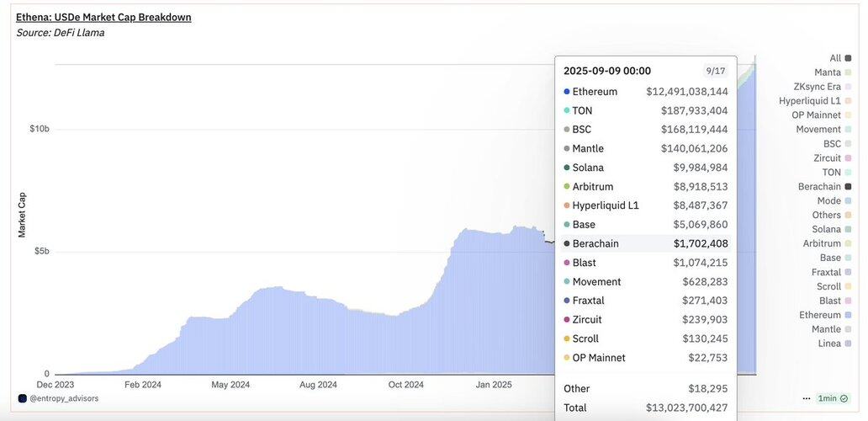Viewport: 868px width, 421px height.
Task: Toggle Others in the chart legend
Action: click(x=832, y=215)
